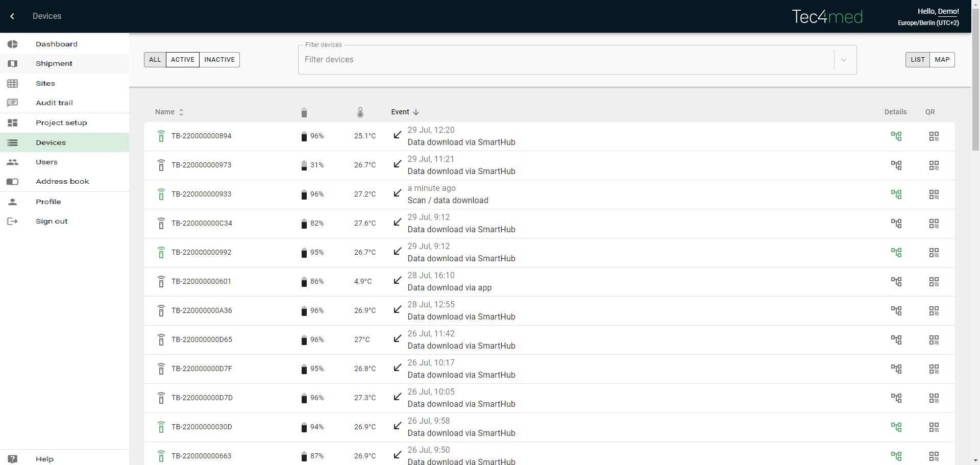Image resolution: width=980 pixels, height=465 pixels.
Task: Sort devices by Name column
Action: [169, 112]
